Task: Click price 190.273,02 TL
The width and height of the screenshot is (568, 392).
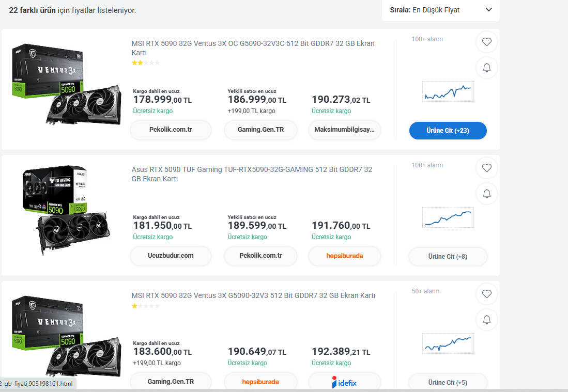Action: coord(341,100)
